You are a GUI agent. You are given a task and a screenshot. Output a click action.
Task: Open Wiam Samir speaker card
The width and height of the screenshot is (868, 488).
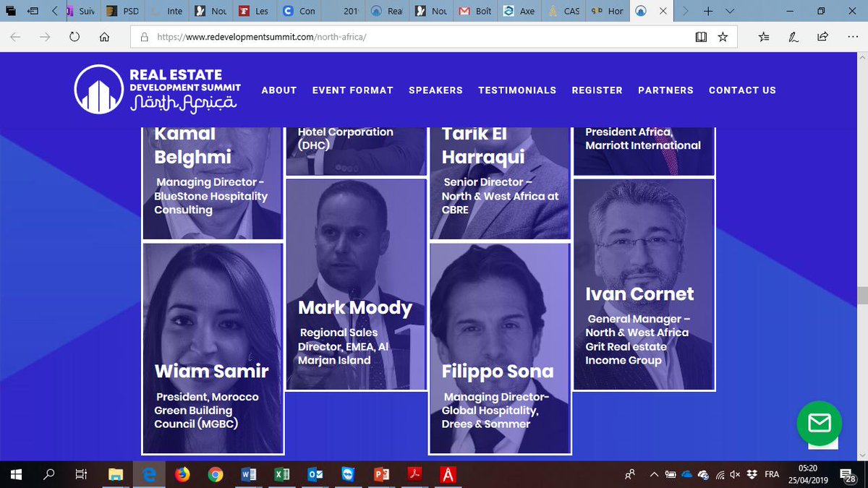coord(213,348)
